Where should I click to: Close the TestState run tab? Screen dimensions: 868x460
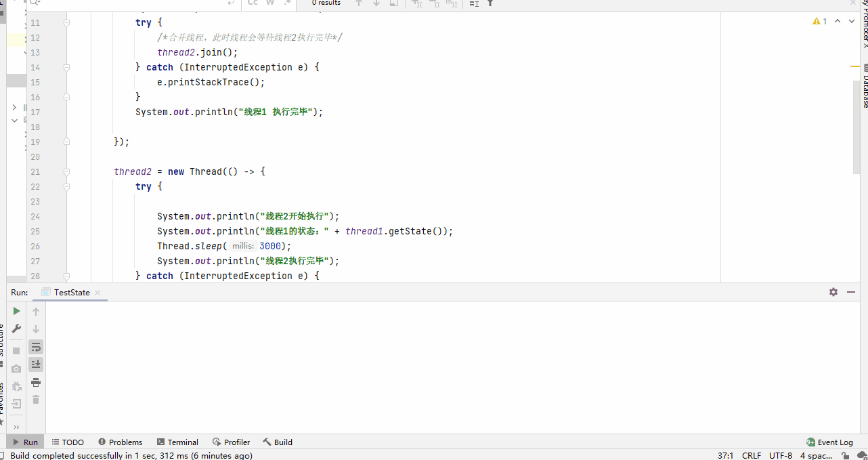97,293
